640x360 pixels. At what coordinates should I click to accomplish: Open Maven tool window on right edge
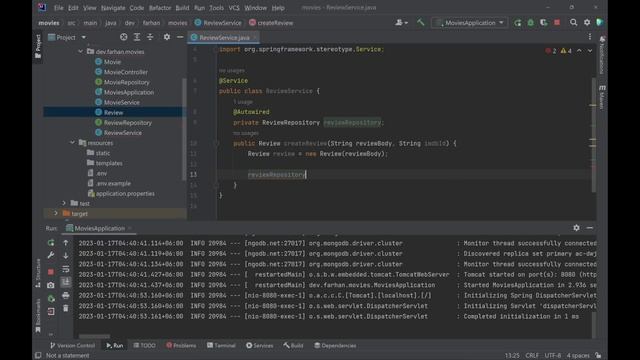click(602, 97)
